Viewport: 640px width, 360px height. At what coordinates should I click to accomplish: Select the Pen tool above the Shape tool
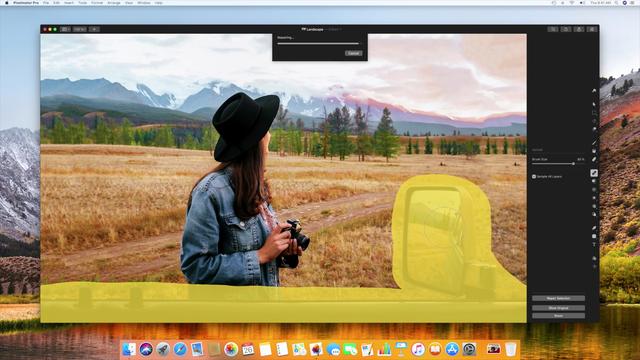click(594, 228)
